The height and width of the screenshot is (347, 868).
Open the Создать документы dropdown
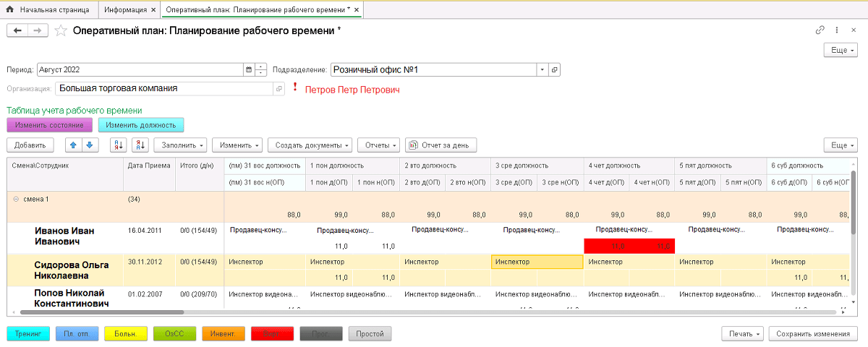point(310,145)
